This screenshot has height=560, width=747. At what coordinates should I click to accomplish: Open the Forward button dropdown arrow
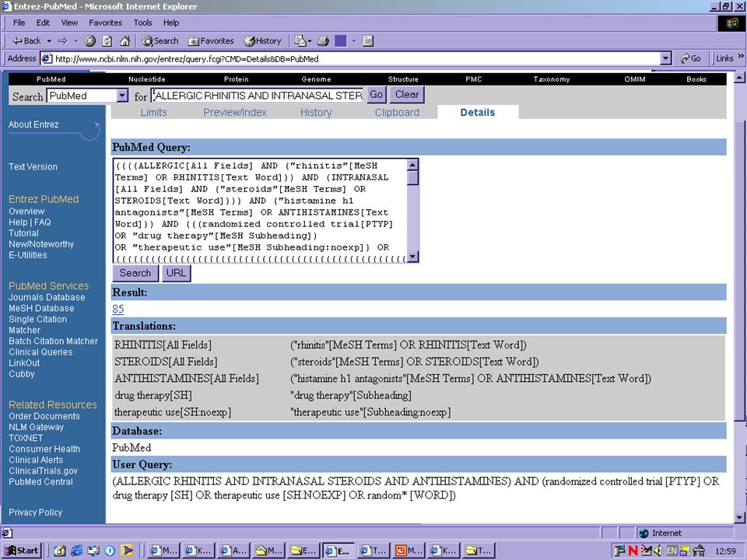pos(75,41)
